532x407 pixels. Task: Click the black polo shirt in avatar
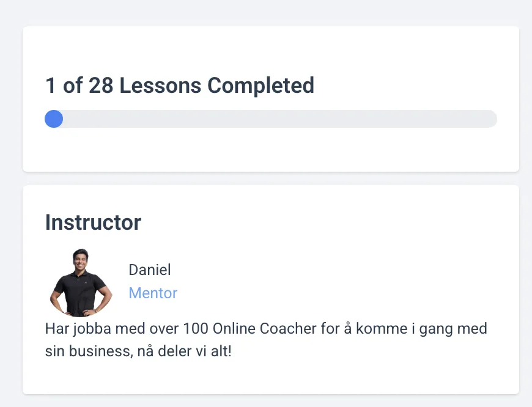(x=80, y=291)
